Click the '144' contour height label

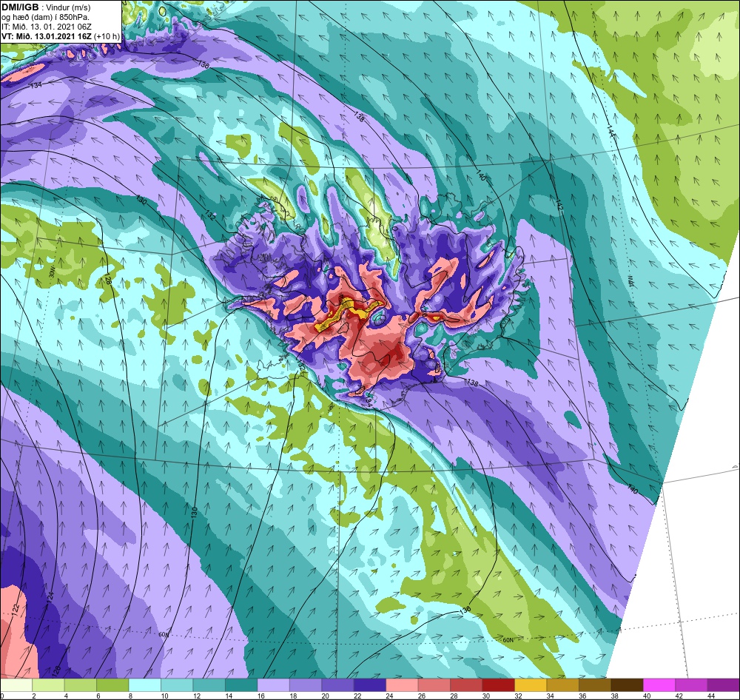point(610,132)
